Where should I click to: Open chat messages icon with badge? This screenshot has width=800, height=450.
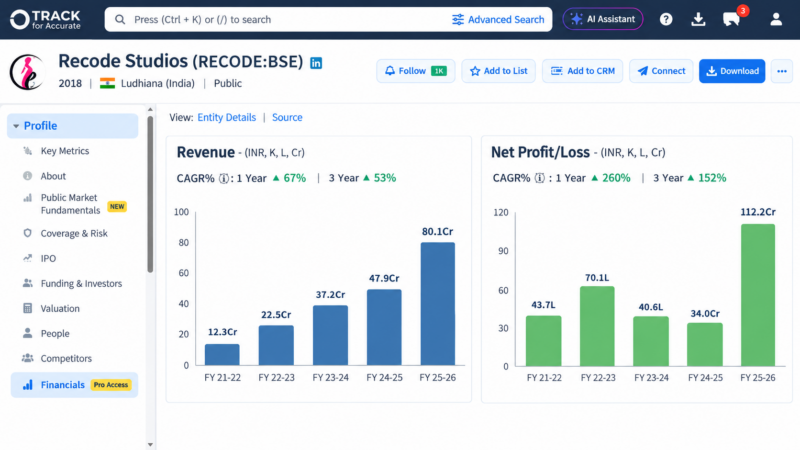click(x=732, y=19)
